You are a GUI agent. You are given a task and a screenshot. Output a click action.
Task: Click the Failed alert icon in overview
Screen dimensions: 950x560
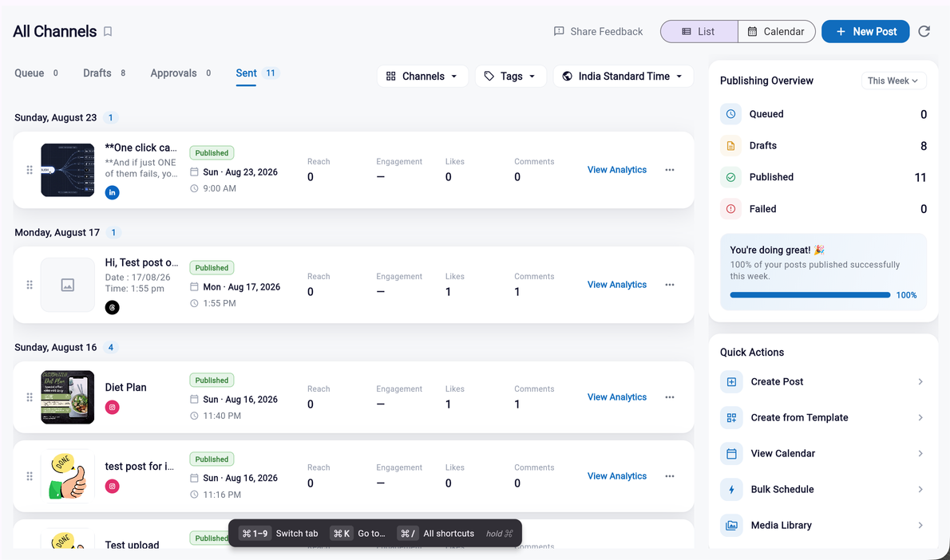(x=730, y=209)
